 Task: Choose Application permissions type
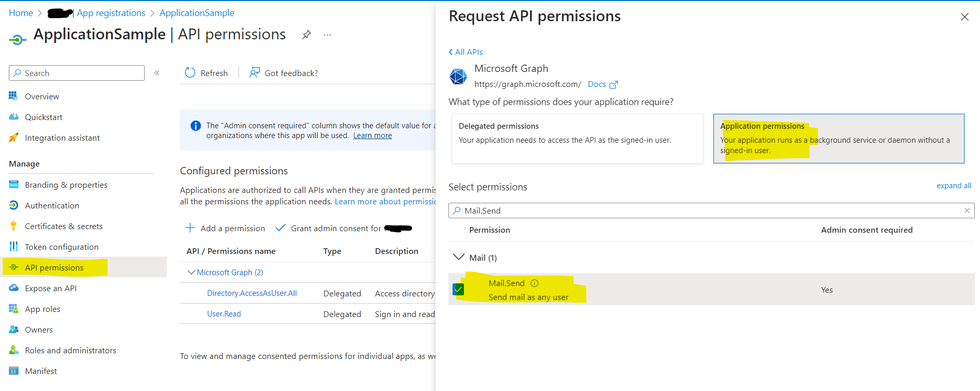click(x=838, y=139)
